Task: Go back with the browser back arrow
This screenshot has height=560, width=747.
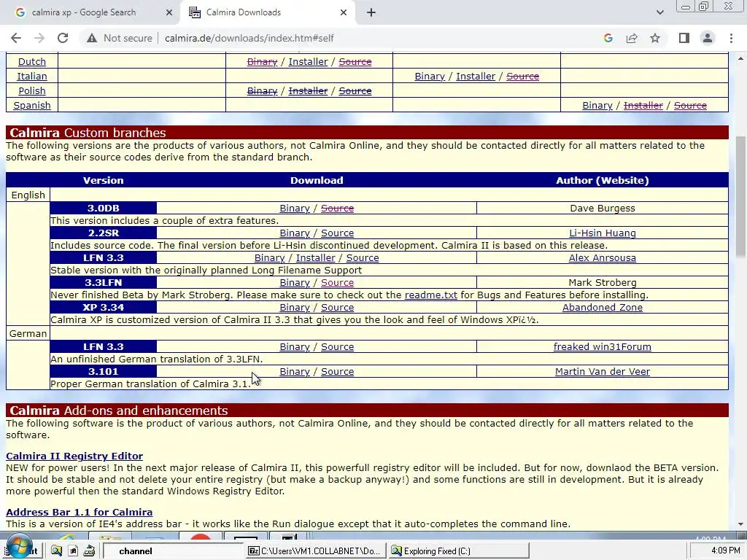Action: pyautogui.click(x=16, y=38)
